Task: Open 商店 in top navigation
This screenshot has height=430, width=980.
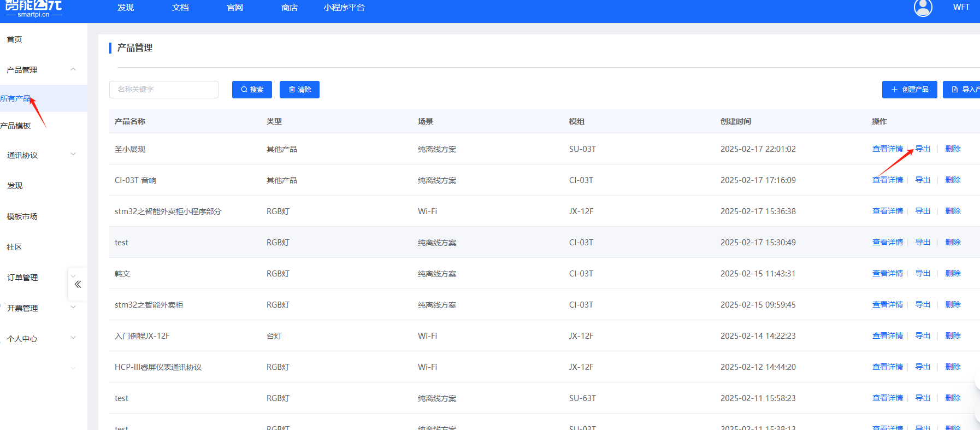Action: [x=289, y=8]
